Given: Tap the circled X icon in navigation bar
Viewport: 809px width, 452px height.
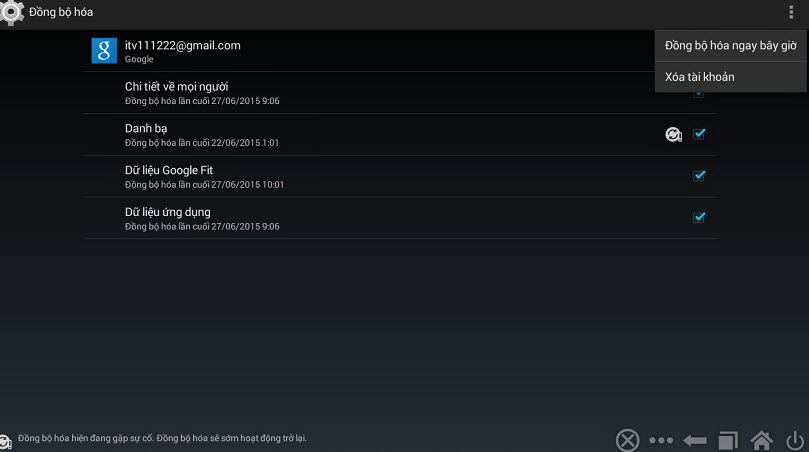Looking at the screenshot, I should [627, 441].
